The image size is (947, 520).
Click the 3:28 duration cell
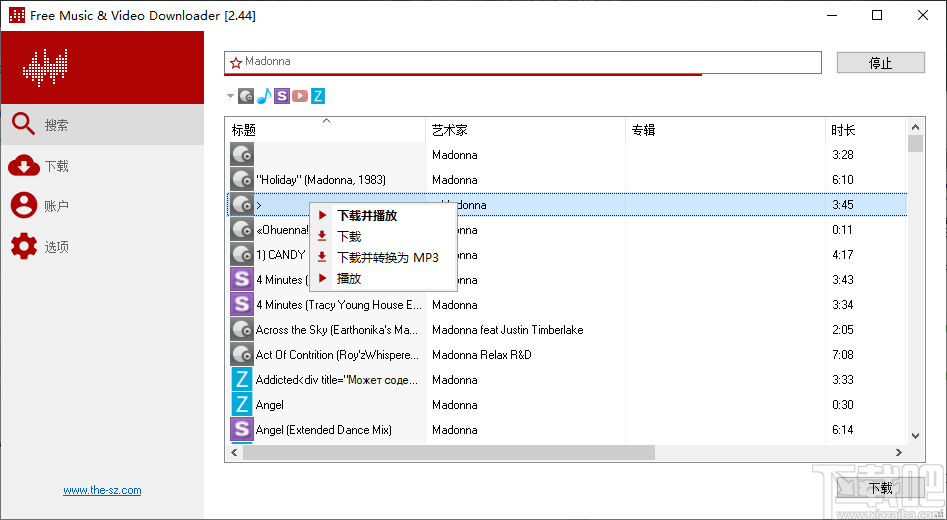[x=843, y=155]
